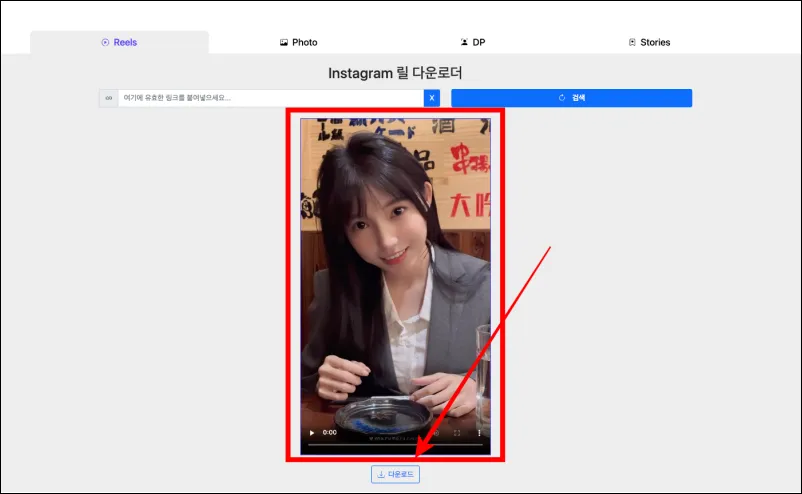Select the DP tab
802x494 pixels.
pos(473,42)
